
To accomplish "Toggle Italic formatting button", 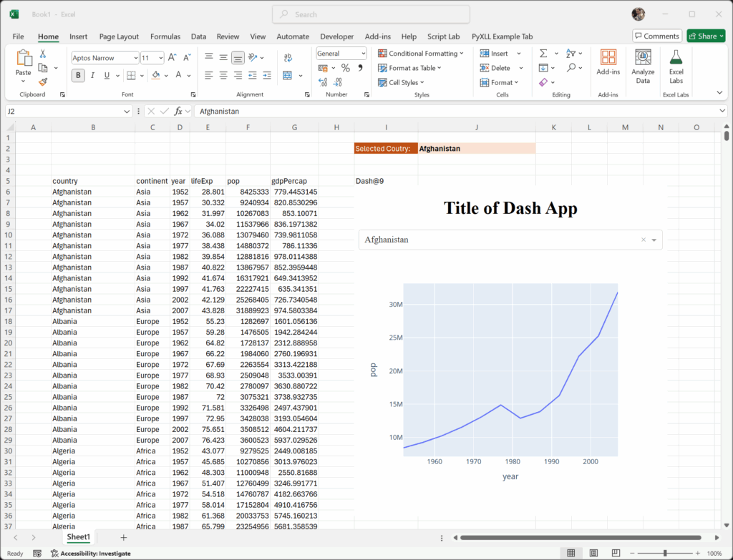I will pyautogui.click(x=93, y=75).
